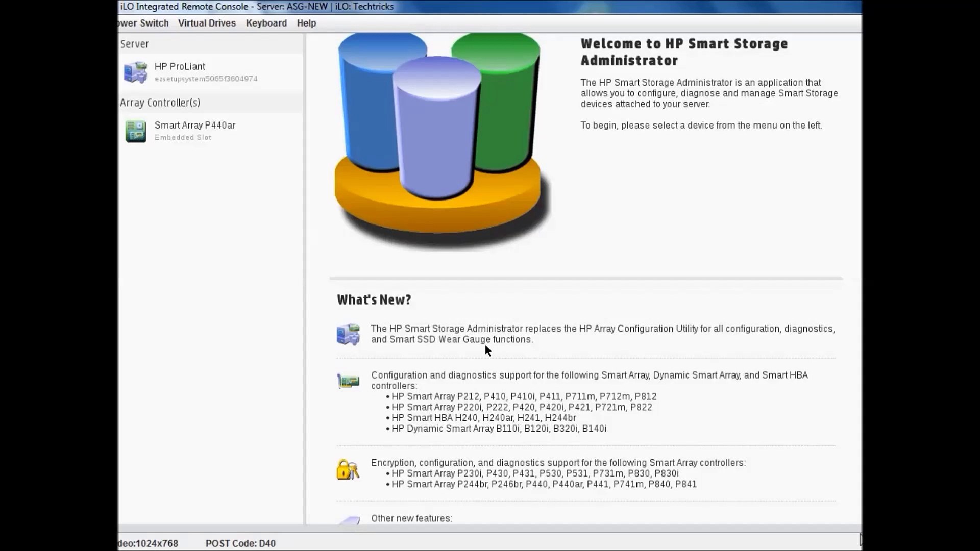Select HP ProLiant under the Server section
The image size is (980, 551).
(180, 66)
